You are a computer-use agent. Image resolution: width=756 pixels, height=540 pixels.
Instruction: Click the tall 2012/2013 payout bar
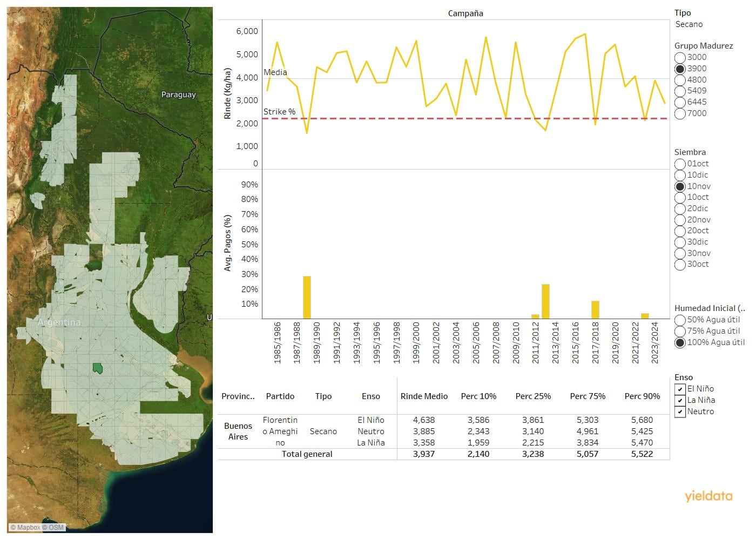pos(545,301)
